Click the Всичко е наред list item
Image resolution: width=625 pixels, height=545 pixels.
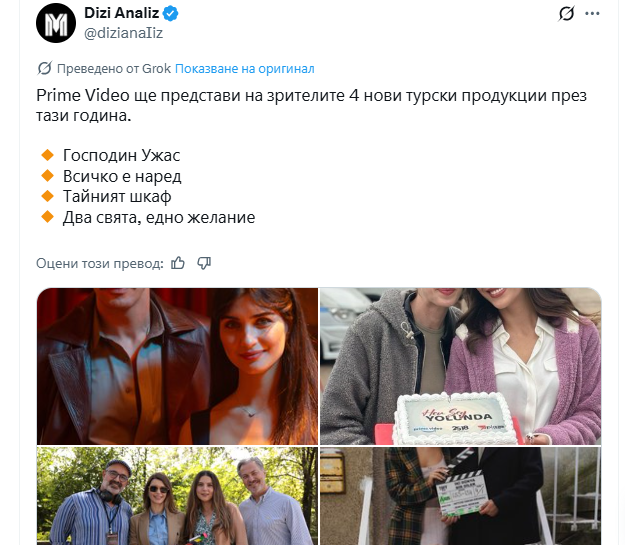122,176
